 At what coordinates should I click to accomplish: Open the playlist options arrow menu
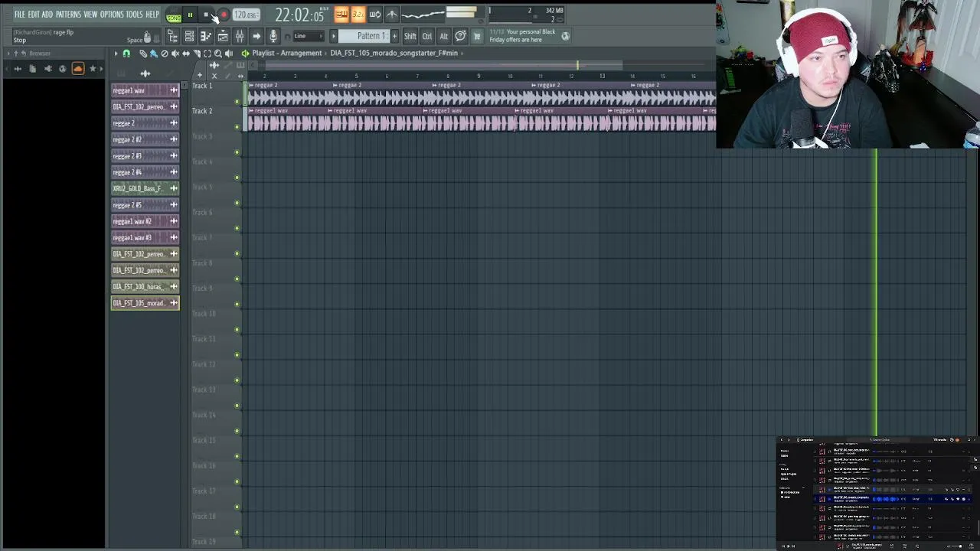(116, 54)
